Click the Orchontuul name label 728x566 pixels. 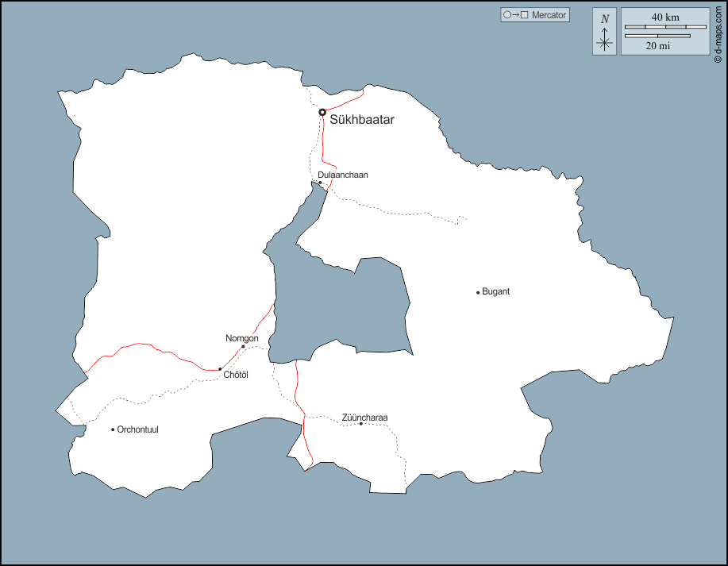(x=138, y=429)
